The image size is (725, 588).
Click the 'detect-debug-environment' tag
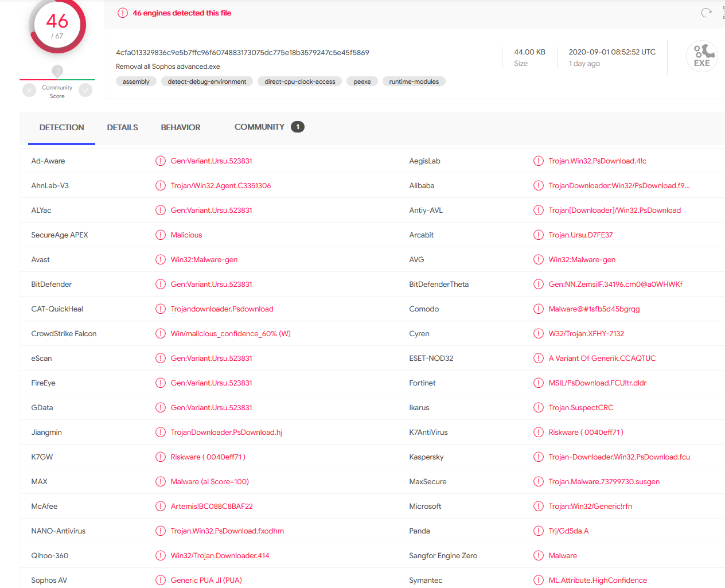(x=207, y=81)
